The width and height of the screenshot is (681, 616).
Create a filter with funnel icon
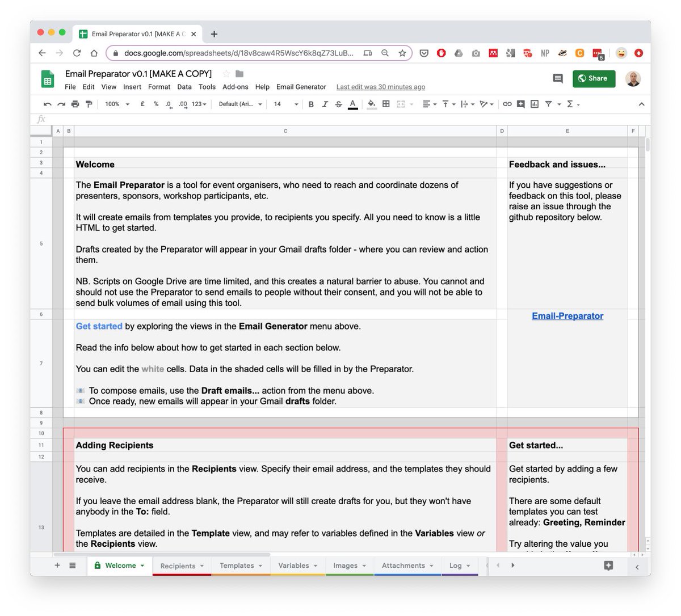point(549,104)
